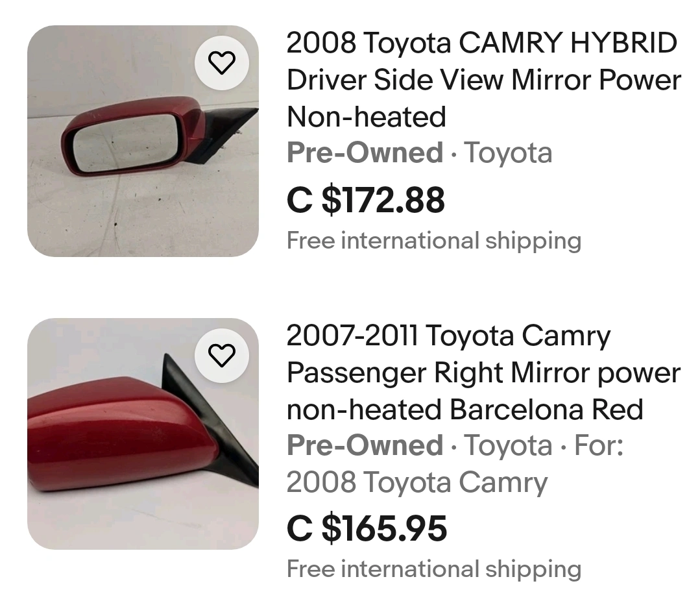Click the "Toyota" brand before "For:" in the second listing

508,446
